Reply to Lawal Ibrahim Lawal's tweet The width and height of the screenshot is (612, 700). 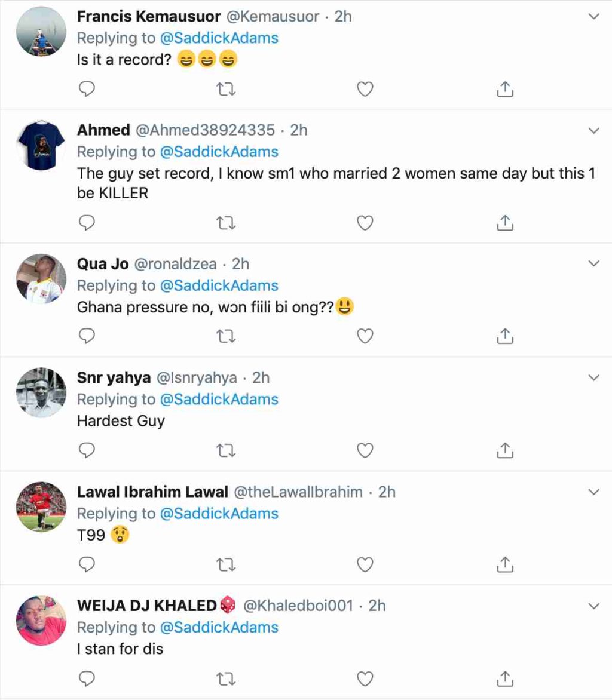pyautogui.click(x=87, y=564)
